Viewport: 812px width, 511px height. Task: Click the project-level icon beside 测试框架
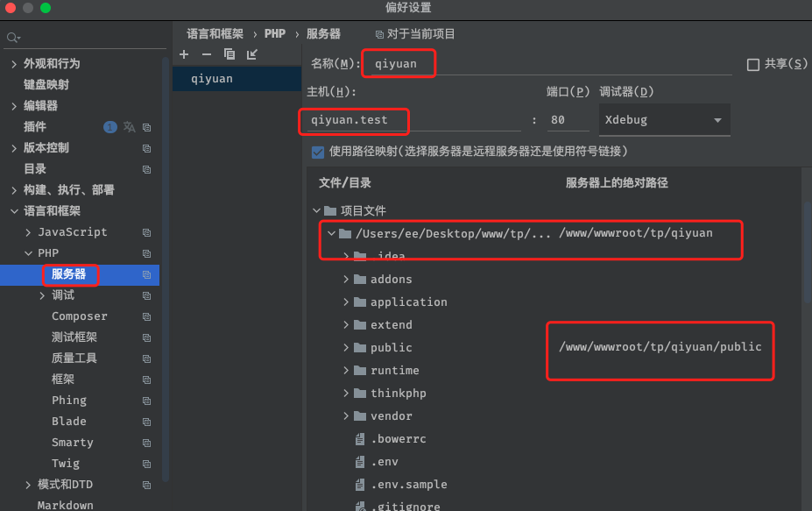click(146, 338)
